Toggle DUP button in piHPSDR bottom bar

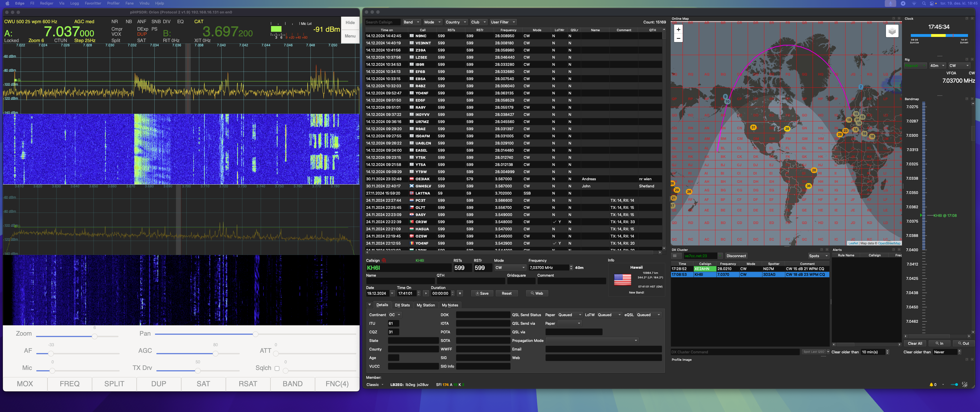point(159,384)
